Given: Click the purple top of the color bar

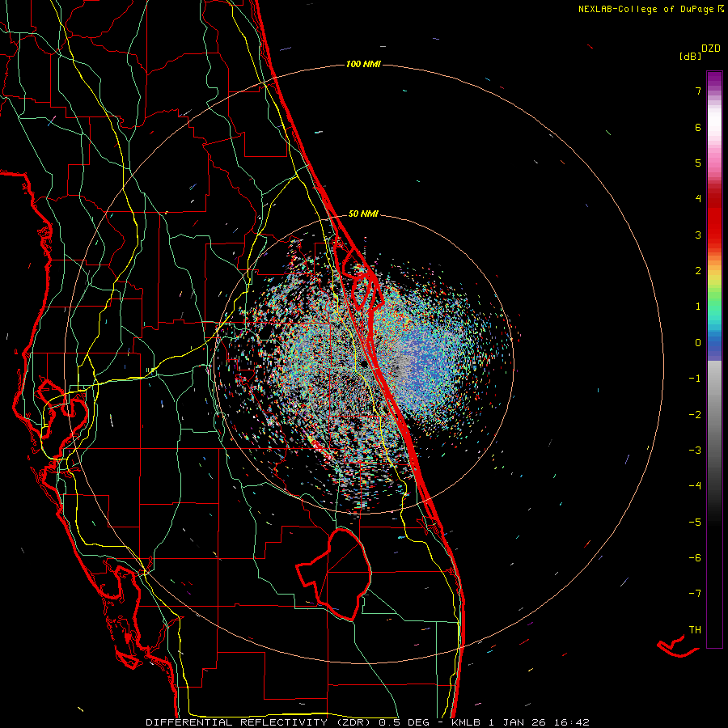Looking at the screenshot, I should tap(714, 79).
